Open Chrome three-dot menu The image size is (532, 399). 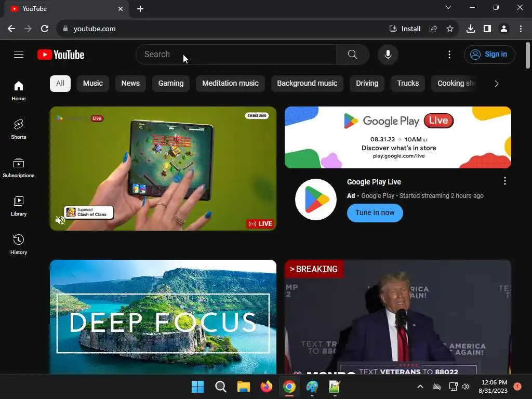tap(521, 29)
